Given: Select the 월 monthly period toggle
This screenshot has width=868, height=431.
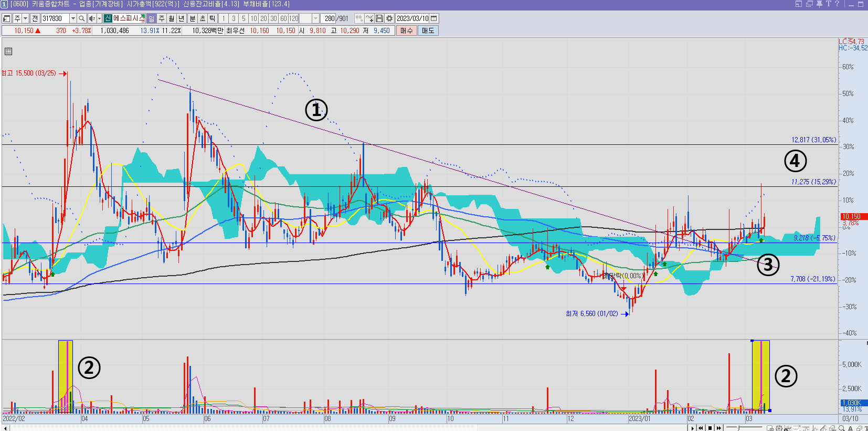Looking at the screenshot, I should tap(172, 18).
